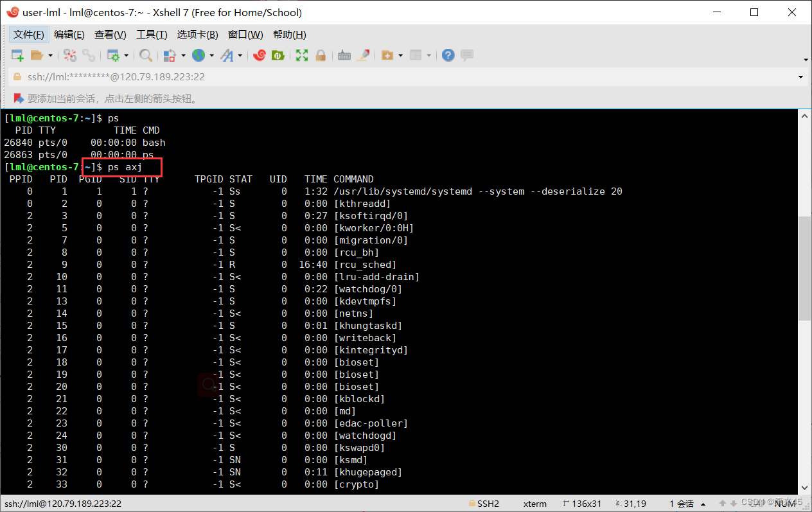Click the Xshell app icon in title bar

click(x=12, y=12)
